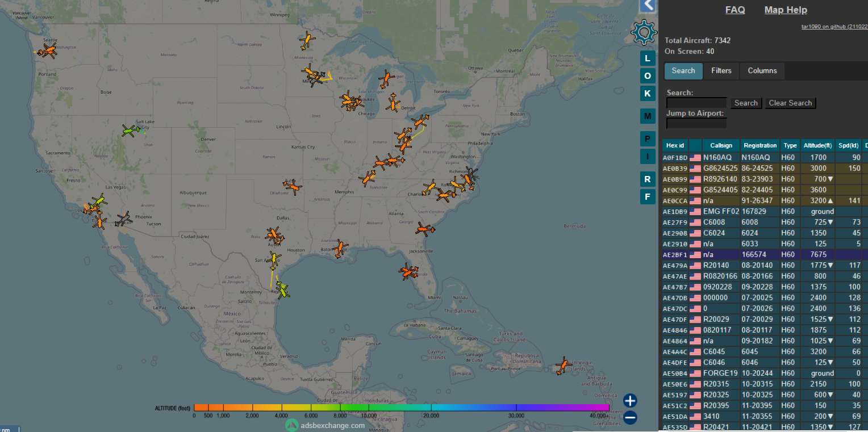Select the helicopter west of Detroit

click(x=394, y=103)
